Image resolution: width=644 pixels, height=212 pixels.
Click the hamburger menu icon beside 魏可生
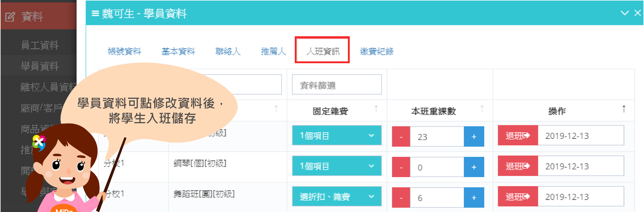coord(95,13)
